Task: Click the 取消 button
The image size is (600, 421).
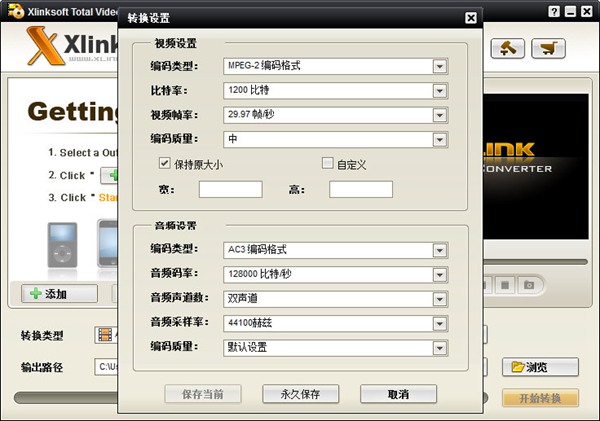Action: coord(398,394)
